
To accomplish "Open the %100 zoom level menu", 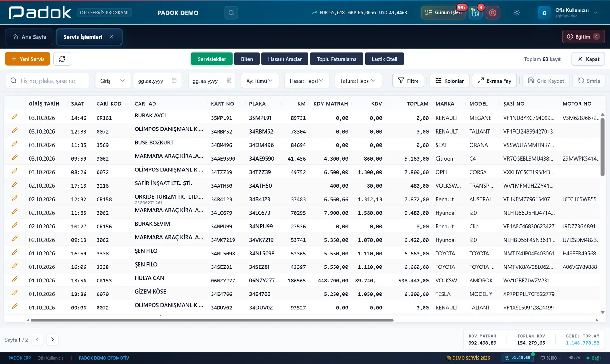I will (x=551, y=358).
